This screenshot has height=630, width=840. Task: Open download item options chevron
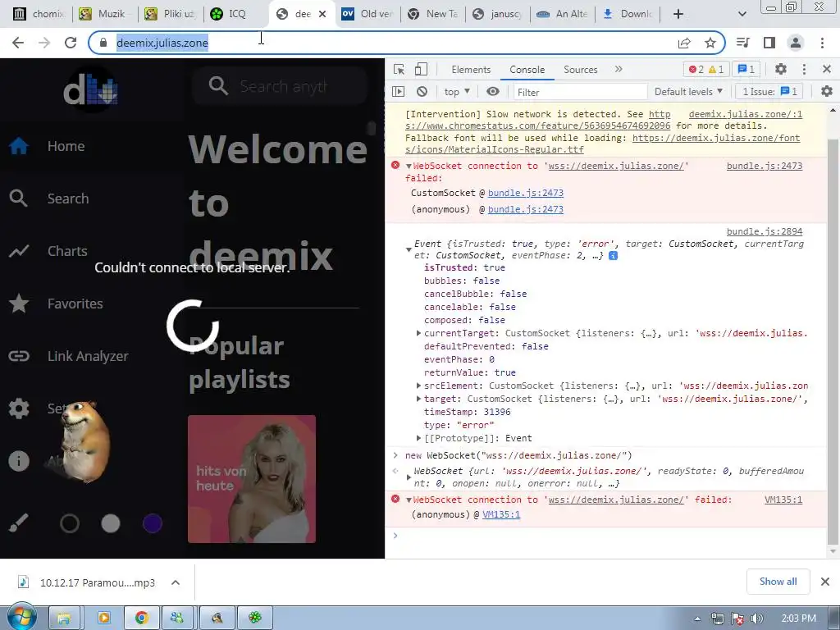point(176,582)
